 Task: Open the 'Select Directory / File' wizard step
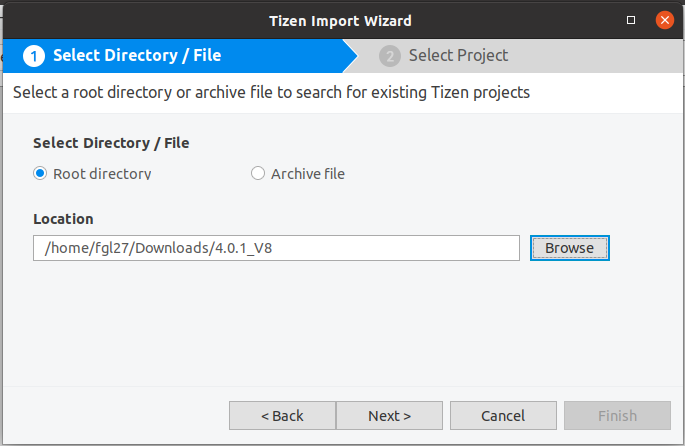[137, 55]
